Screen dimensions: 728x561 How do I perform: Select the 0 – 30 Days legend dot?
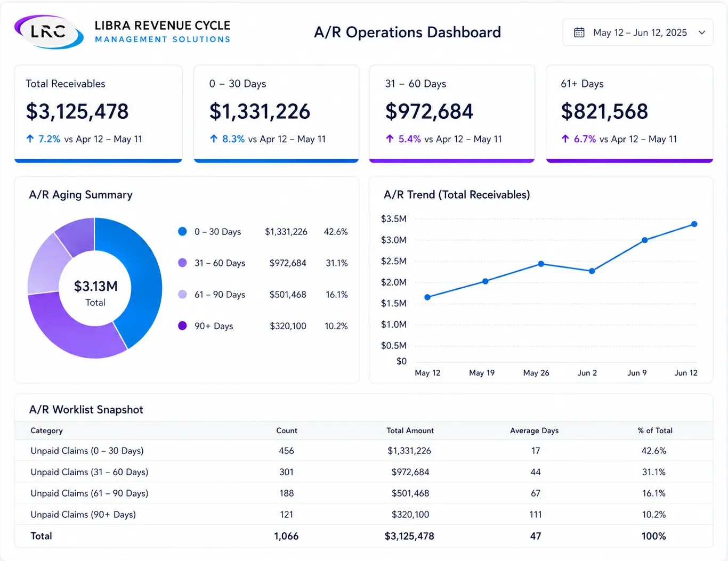(182, 231)
